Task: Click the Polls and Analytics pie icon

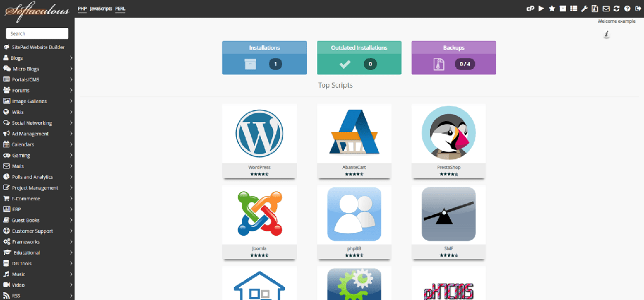Action: click(7, 177)
